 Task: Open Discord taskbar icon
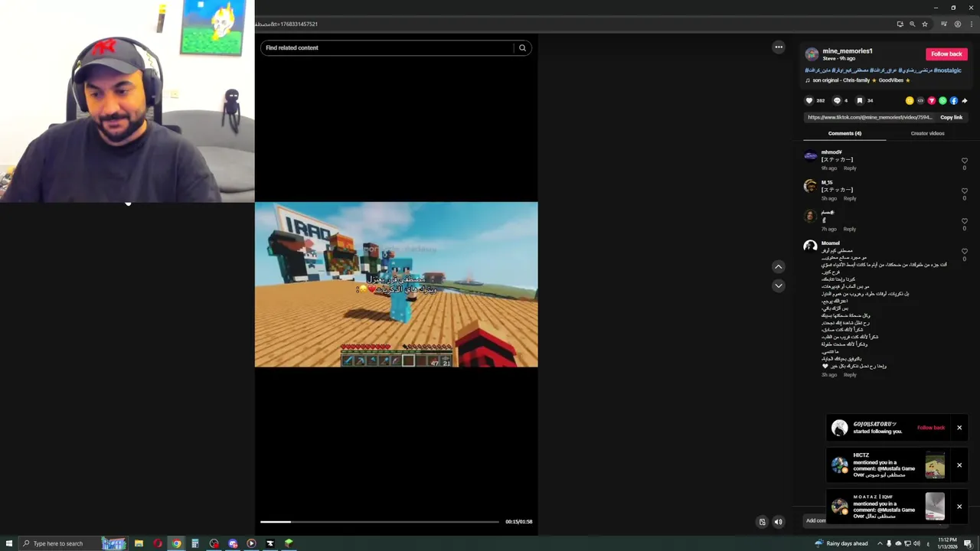tap(233, 543)
